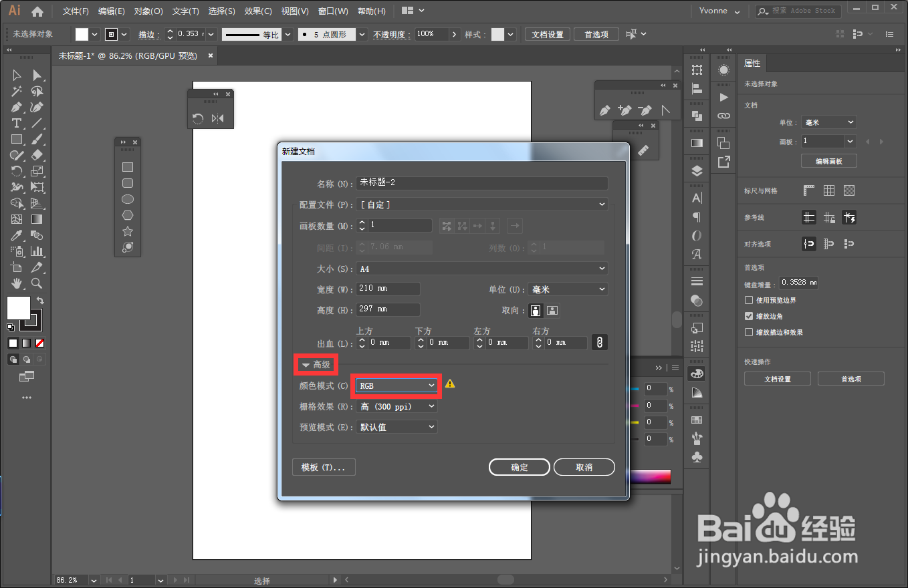Open the opacity 100% arrow dropdown

point(455,34)
